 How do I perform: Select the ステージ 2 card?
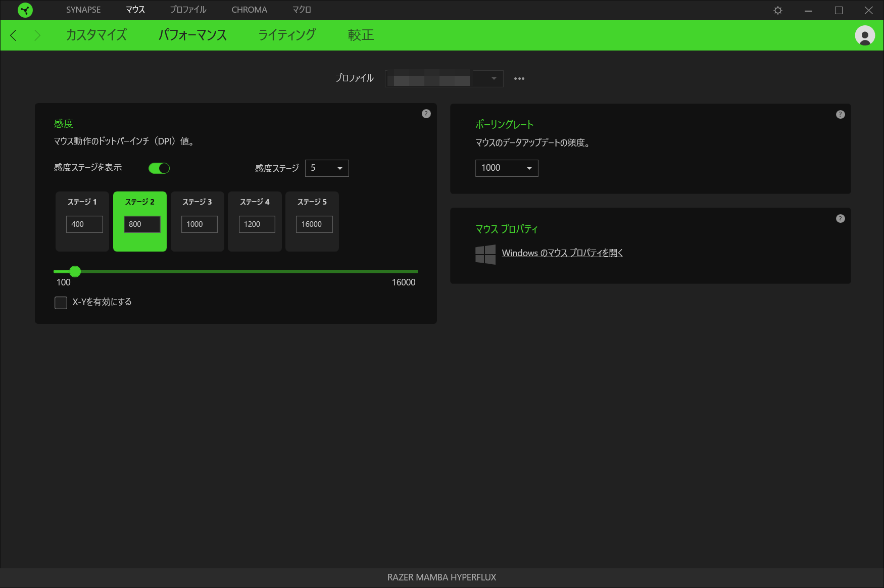[x=140, y=221]
